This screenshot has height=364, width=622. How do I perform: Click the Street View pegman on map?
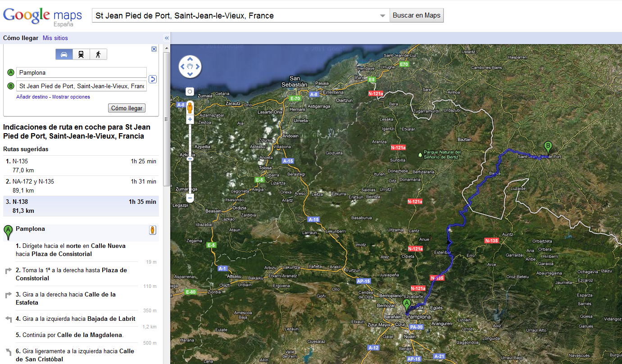pyautogui.click(x=190, y=108)
